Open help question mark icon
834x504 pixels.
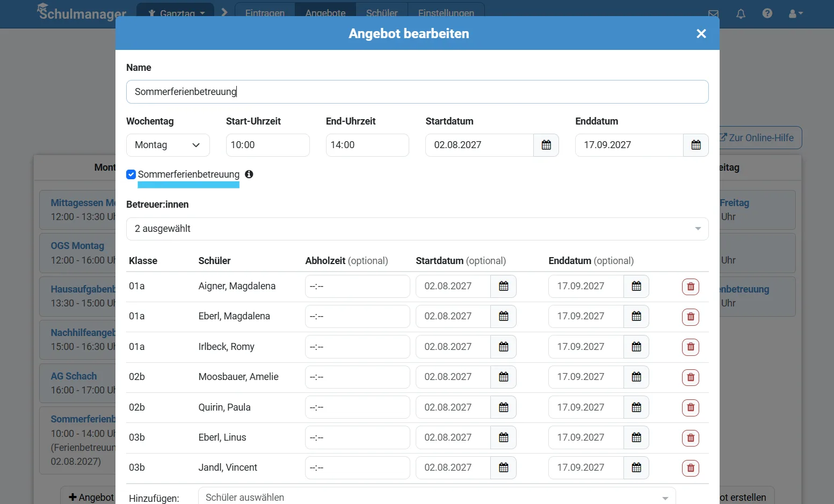coord(767,13)
